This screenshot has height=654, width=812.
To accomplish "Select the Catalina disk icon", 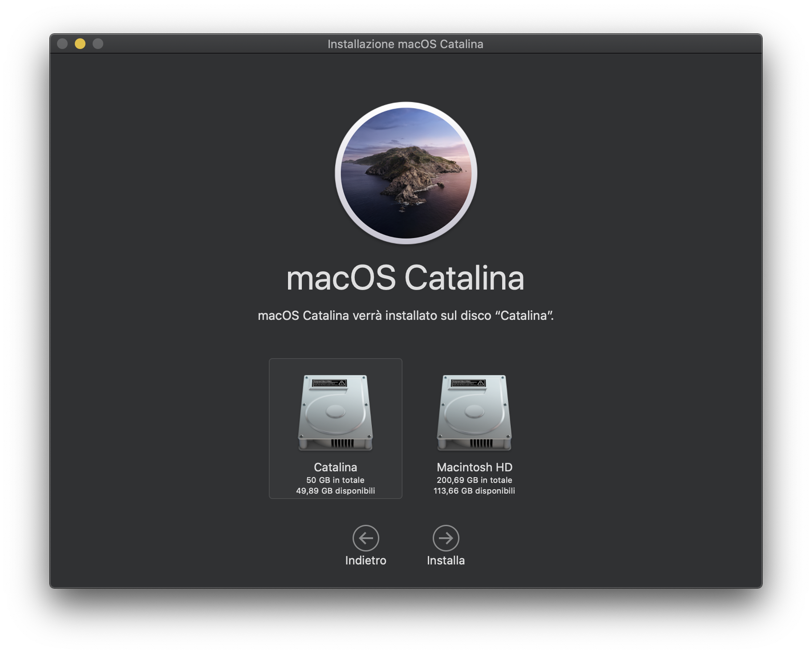I will tap(335, 413).
